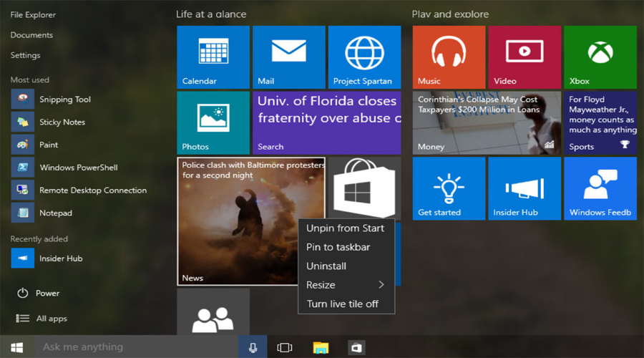
Task: Open the Calendar tile
Action: click(213, 57)
